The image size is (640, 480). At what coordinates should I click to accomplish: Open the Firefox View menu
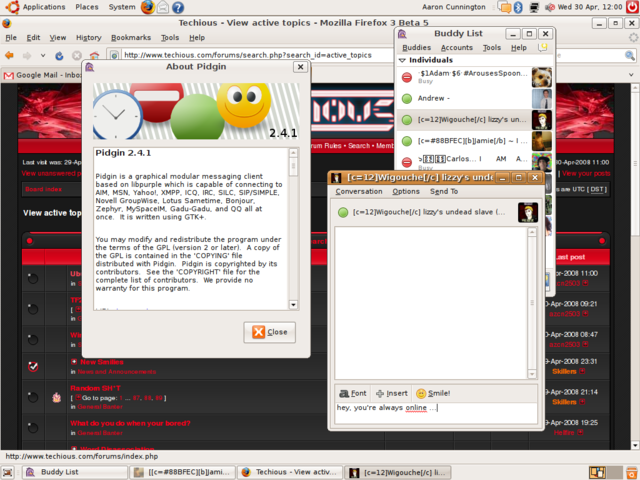click(58, 38)
